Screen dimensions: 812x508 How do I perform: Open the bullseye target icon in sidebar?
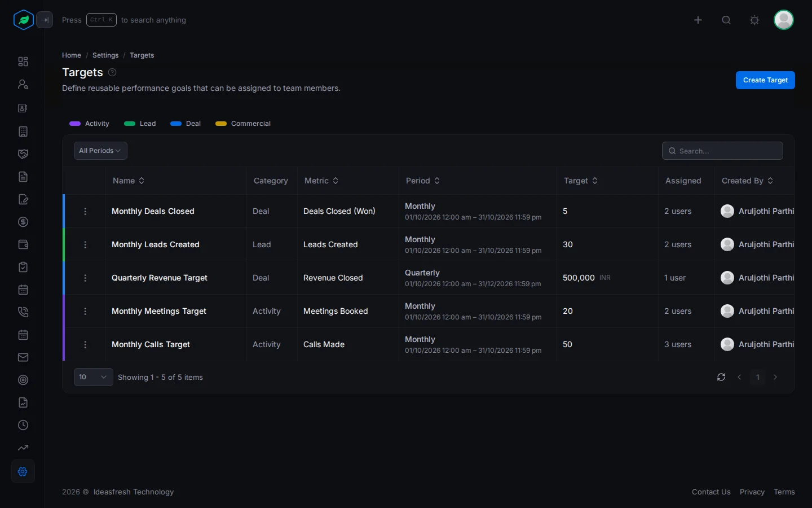click(23, 380)
